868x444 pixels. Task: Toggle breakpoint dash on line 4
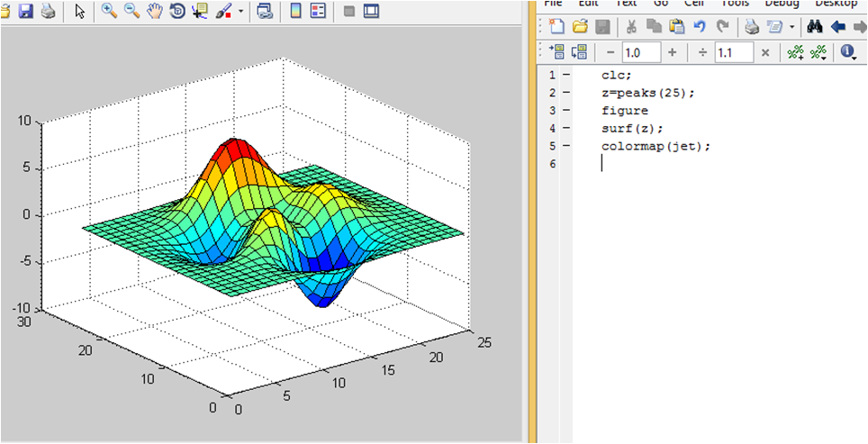coord(565,129)
